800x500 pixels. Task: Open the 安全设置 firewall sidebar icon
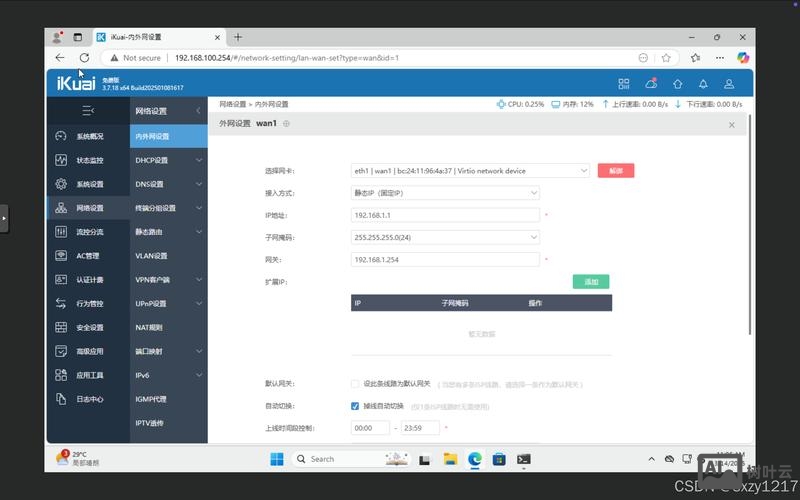[x=61, y=327]
